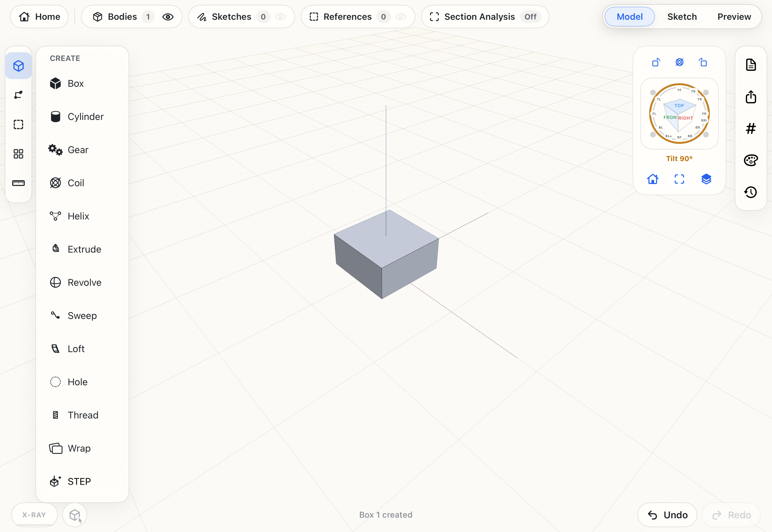772x532 pixels.
Task: Open the create solids sidebar category
Action: pyautogui.click(x=19, y=66)
